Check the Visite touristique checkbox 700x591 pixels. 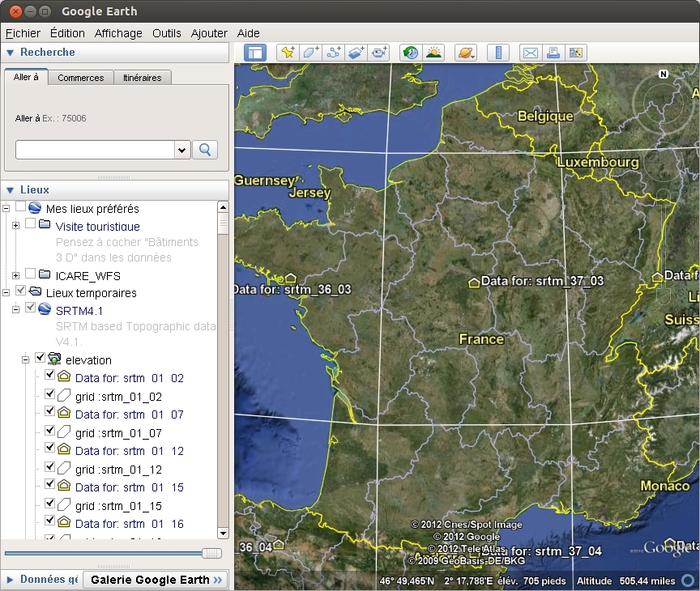coord(30,223)
